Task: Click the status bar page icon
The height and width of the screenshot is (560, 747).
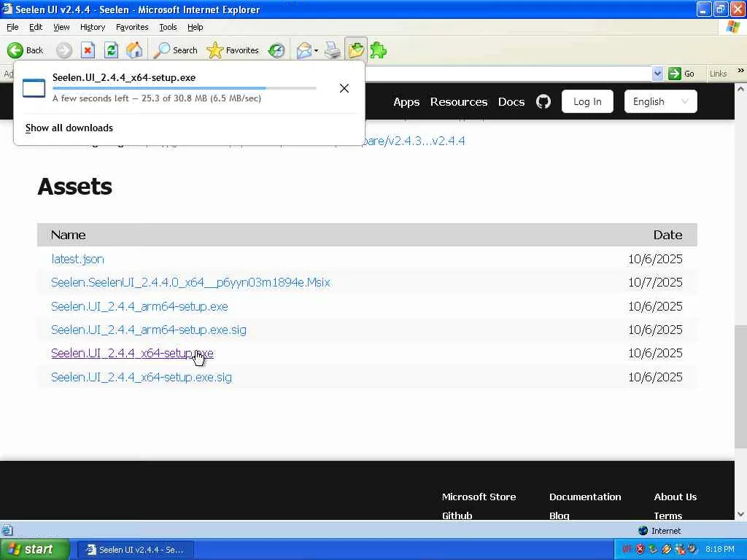Action: [7, 530]
